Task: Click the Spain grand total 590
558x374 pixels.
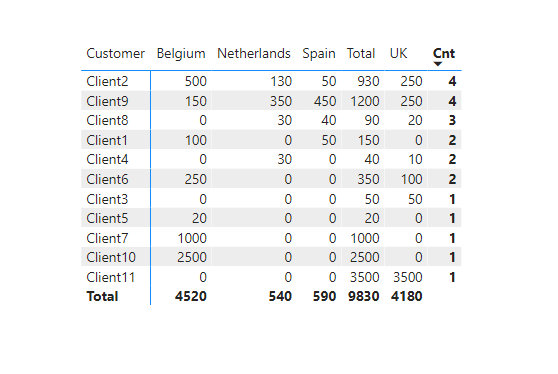Action: [x=324, y=296]
